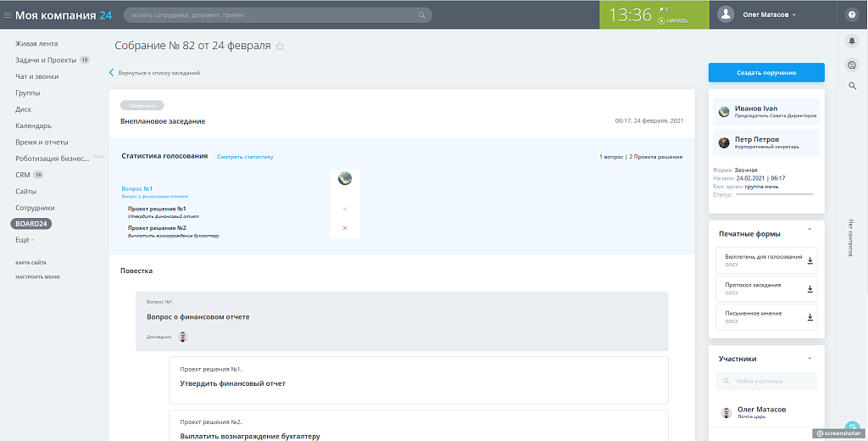Click Проект решения №2 in statistics
The image size is (868, 441).
157,228
